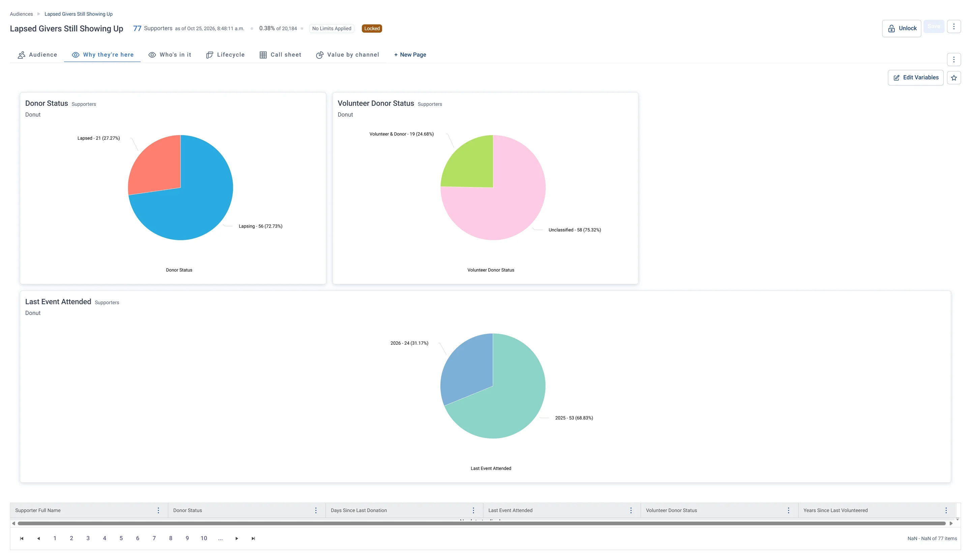Open the Lifecycle tab
971x560 pixels.
225,55
